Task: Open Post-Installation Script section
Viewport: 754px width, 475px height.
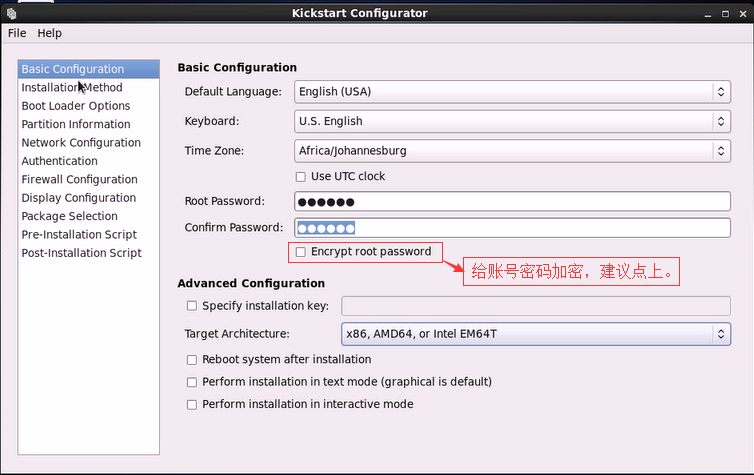Action: [x=88, y=253]
